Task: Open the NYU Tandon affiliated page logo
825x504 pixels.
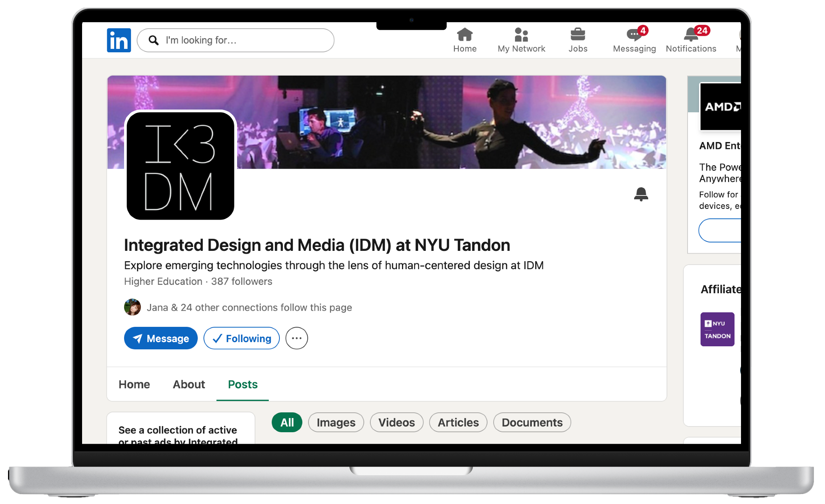Action: tap(717, 329)
